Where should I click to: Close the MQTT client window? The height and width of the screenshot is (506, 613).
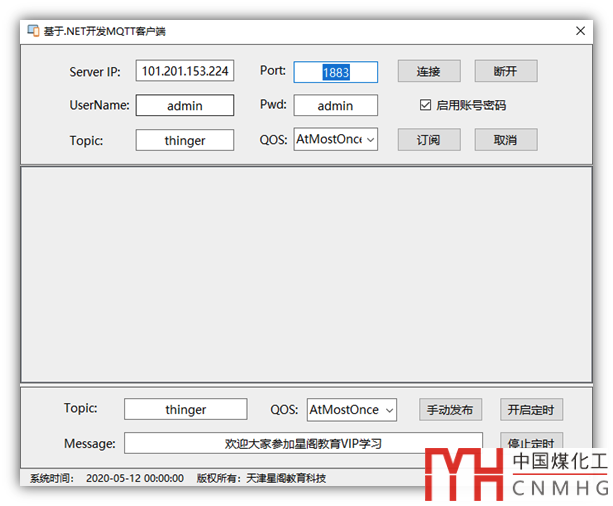point(580,31)
